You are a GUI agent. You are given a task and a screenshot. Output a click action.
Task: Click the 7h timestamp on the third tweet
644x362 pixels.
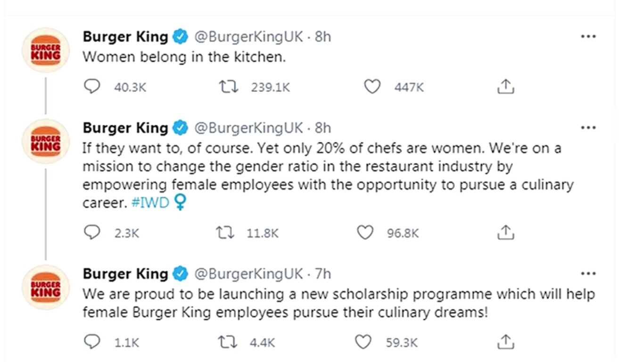point(323,273)
